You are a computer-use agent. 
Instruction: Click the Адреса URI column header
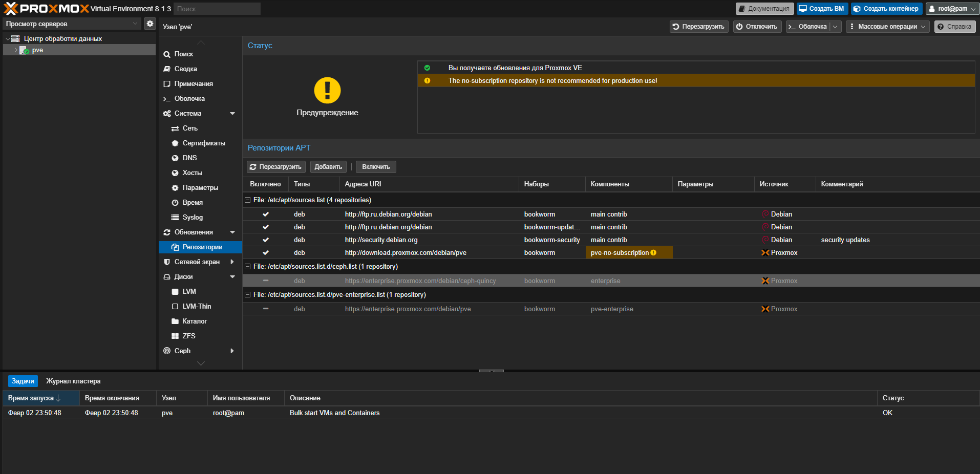tap(429, 184)
